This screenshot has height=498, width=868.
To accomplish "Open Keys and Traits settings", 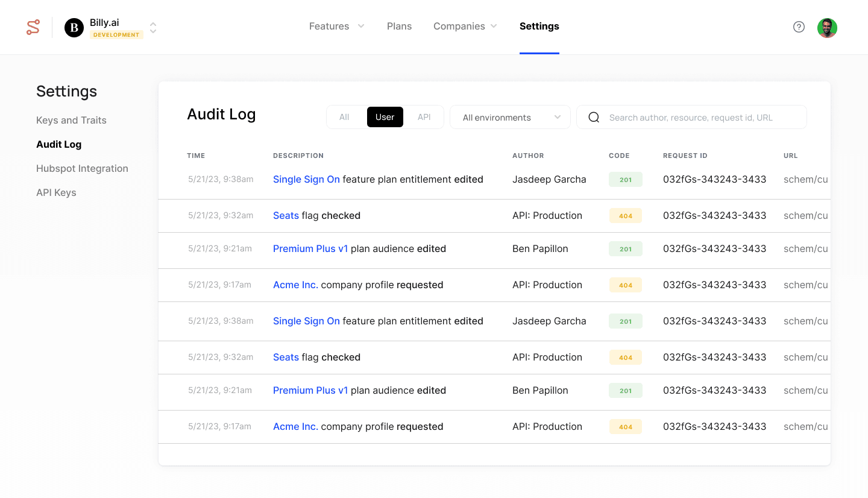I will click(71, 121).
